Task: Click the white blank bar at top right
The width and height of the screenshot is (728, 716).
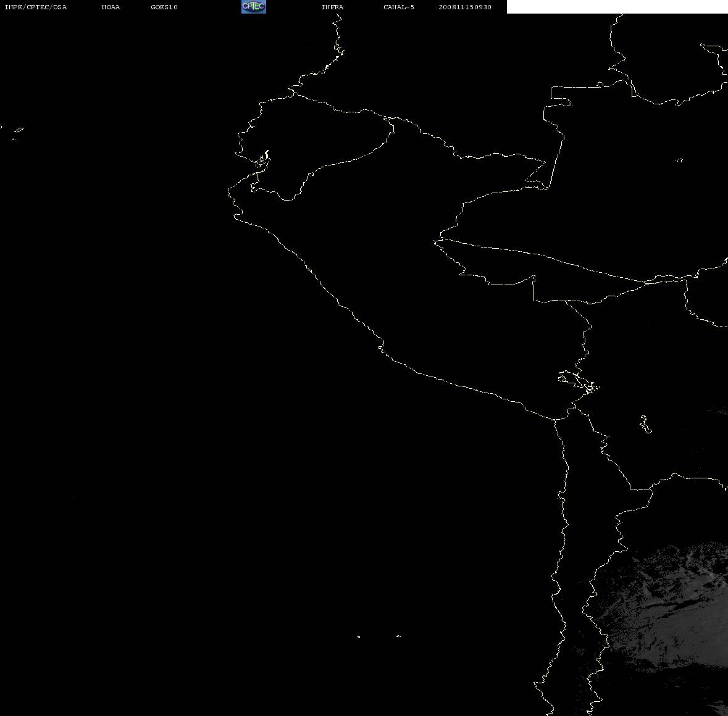Action: pyautogui.click(x=617, y=7)
